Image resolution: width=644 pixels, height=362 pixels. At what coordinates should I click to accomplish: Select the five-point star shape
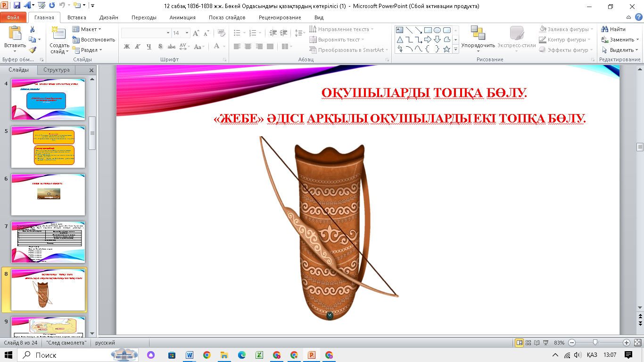(446, 49)
